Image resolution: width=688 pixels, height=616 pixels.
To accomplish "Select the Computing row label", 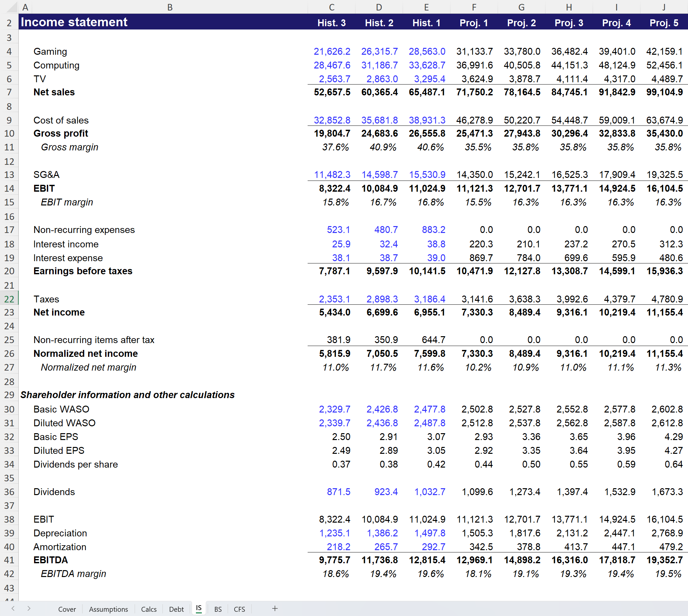I will (57, 65).
